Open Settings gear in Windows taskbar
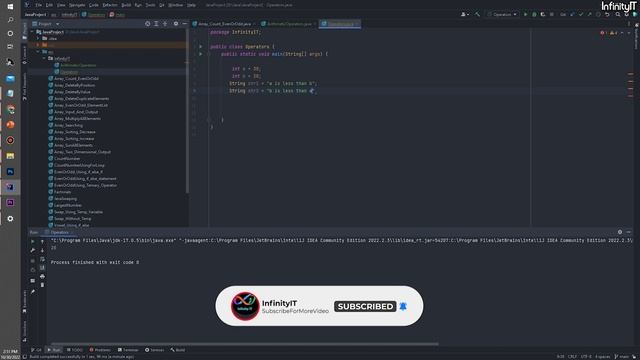 (x=10, y=218)
